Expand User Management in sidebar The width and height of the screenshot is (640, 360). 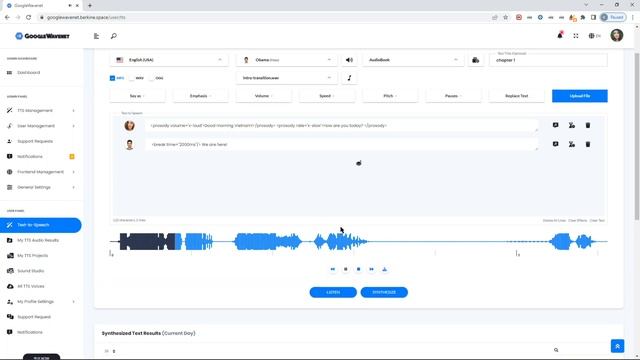pyautogui.click(x=41, y=126)
